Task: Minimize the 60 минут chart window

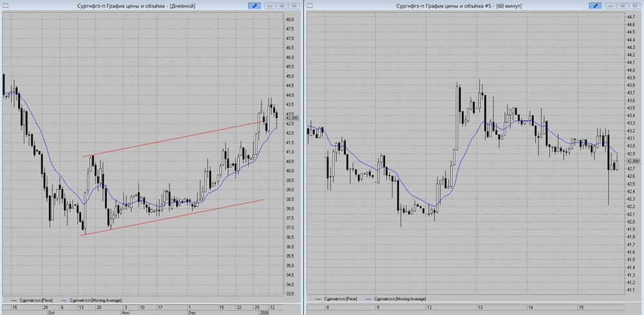Action: point(611,6)
